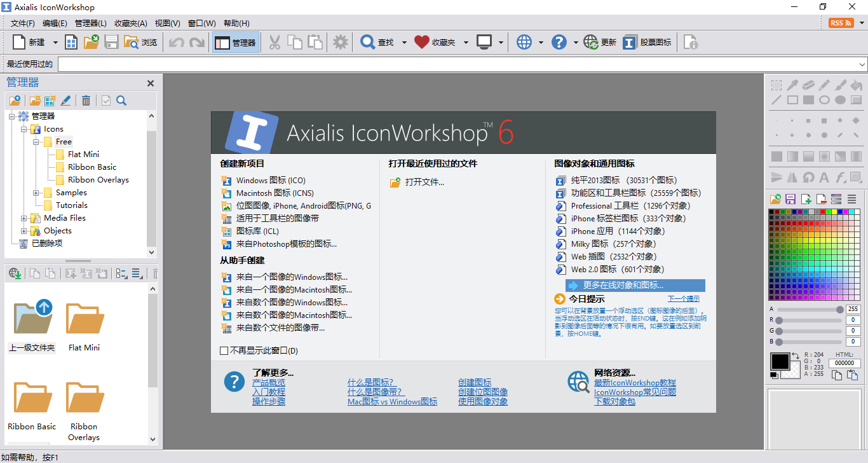Click the Getting Started tutorial (入门教程) link

269,392
